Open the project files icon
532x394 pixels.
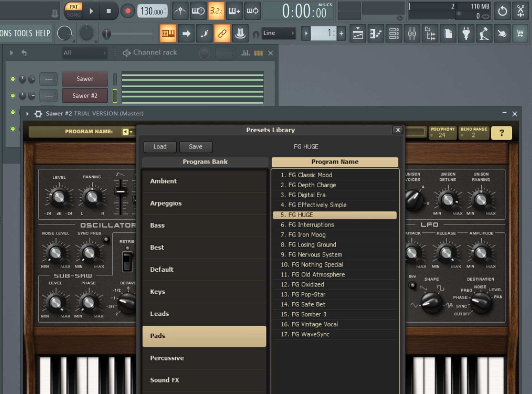[448, 33]
